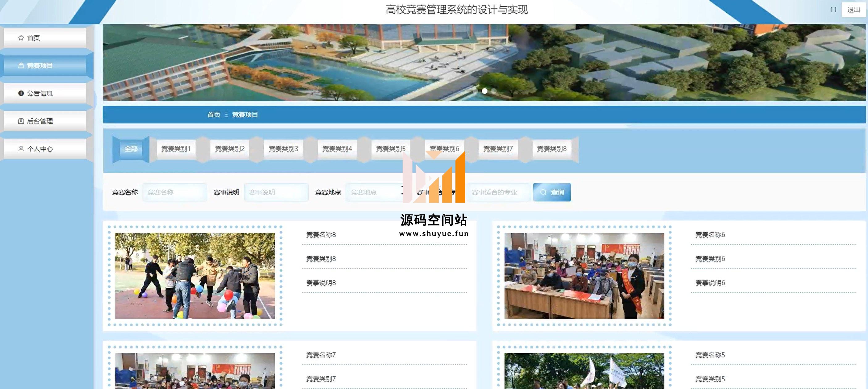Click the 竞赛名称8 title text
Screen dimensions: 868x389
click(x=321, y=235)
